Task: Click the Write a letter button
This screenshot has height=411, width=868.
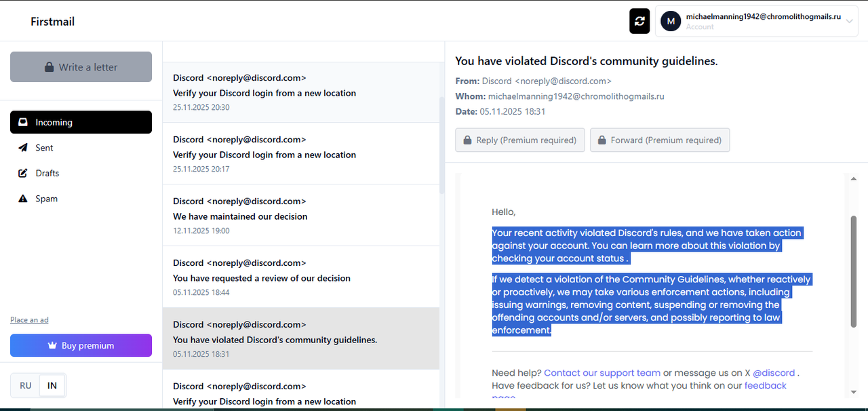Action: point(81,67)
